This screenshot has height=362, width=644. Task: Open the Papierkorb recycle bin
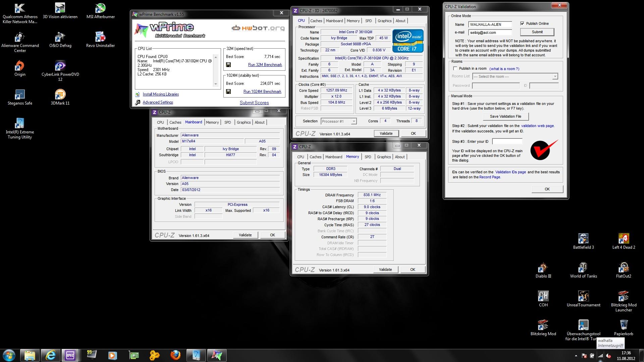624,328
